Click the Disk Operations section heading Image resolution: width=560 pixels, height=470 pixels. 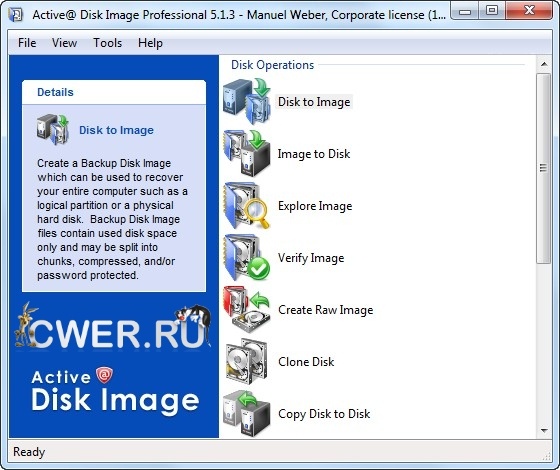pos(272,65)
